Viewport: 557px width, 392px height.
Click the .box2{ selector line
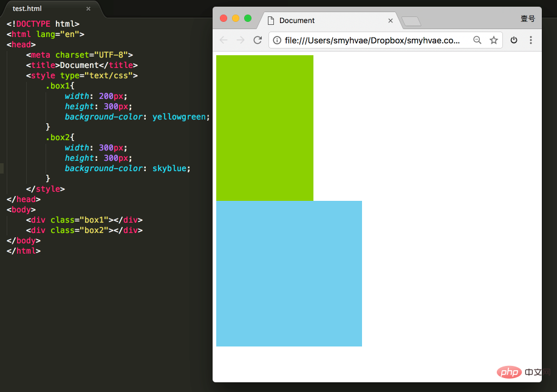pyautogui.click(x=60, y=137)
